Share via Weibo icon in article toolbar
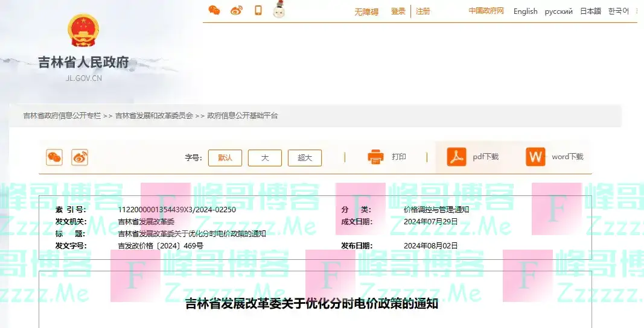 [x=80, y=157]
